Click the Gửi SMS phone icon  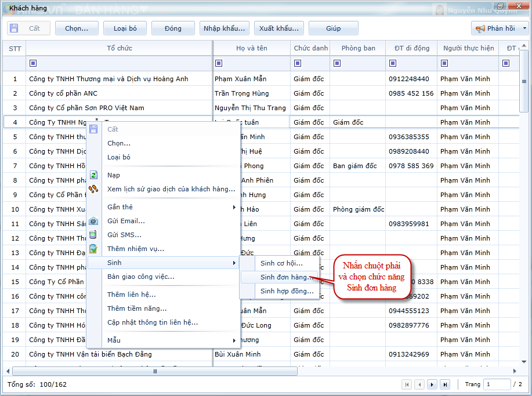coord(93,235)
